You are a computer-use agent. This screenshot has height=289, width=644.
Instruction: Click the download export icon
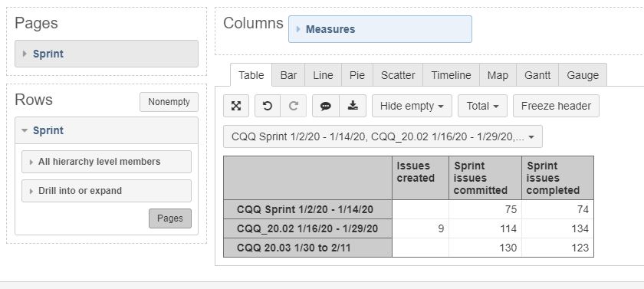click(353, 106)
